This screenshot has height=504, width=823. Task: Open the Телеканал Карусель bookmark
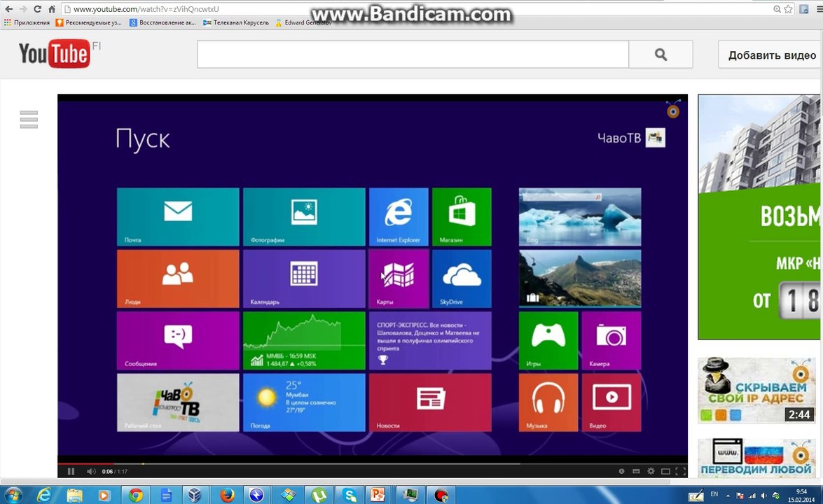pyautogui.click(x=235, y=22)
